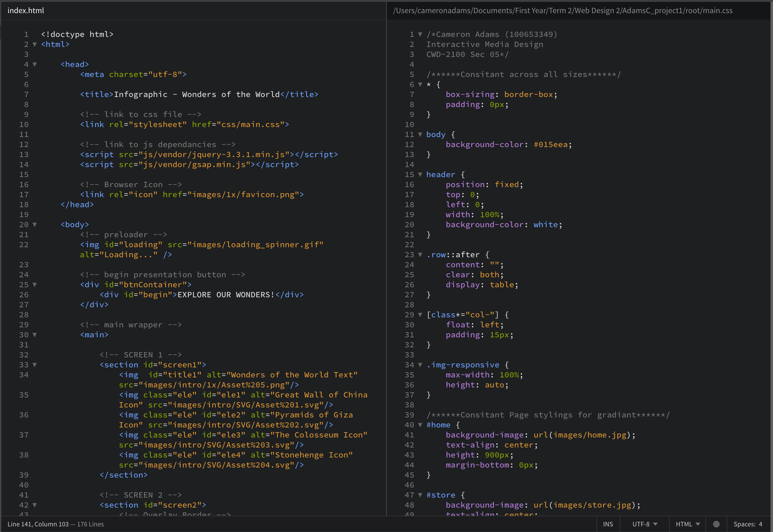This screenshot has height=532, width=773.
Task: Collapse the <html> tag fold triangle
Action: [34, 44]
